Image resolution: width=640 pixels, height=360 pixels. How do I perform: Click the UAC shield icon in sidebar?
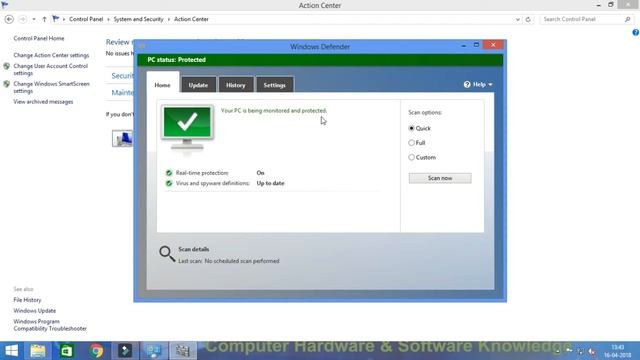(x=7, y=66)
